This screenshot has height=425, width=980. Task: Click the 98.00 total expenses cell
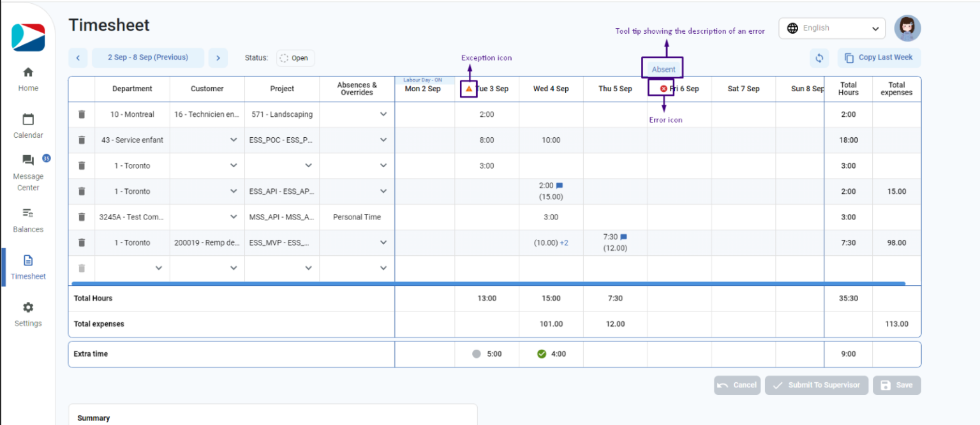[896, 242]
